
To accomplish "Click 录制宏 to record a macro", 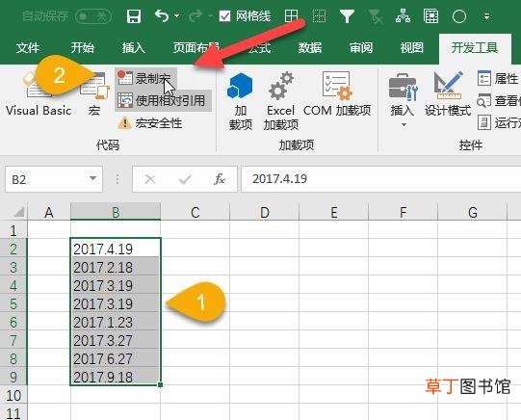I will 145,78.
